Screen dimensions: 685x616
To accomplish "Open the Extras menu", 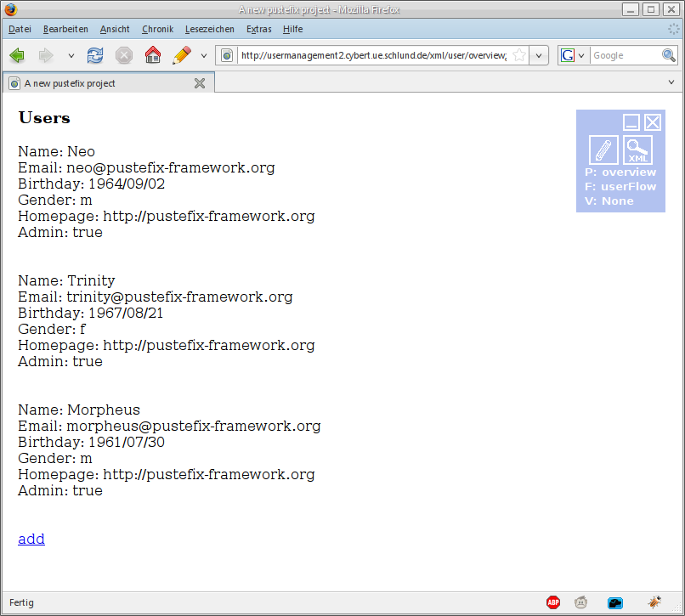I will coord(258,29).
